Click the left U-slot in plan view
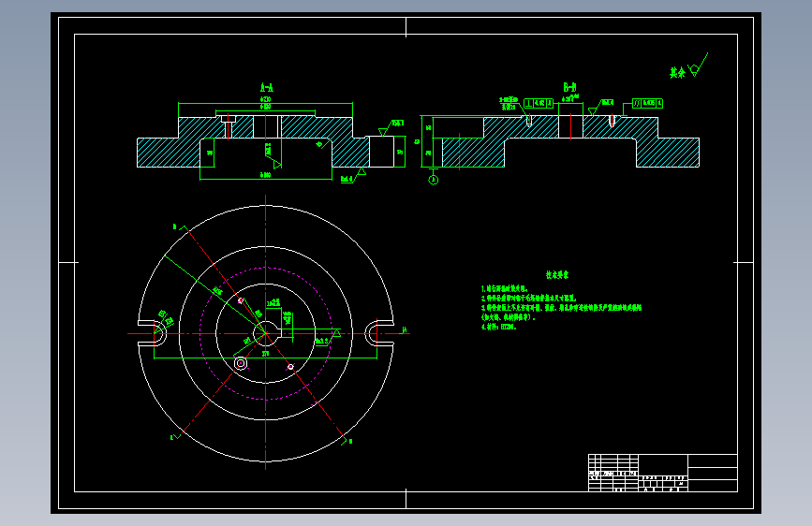 click(x=153, y=333)
